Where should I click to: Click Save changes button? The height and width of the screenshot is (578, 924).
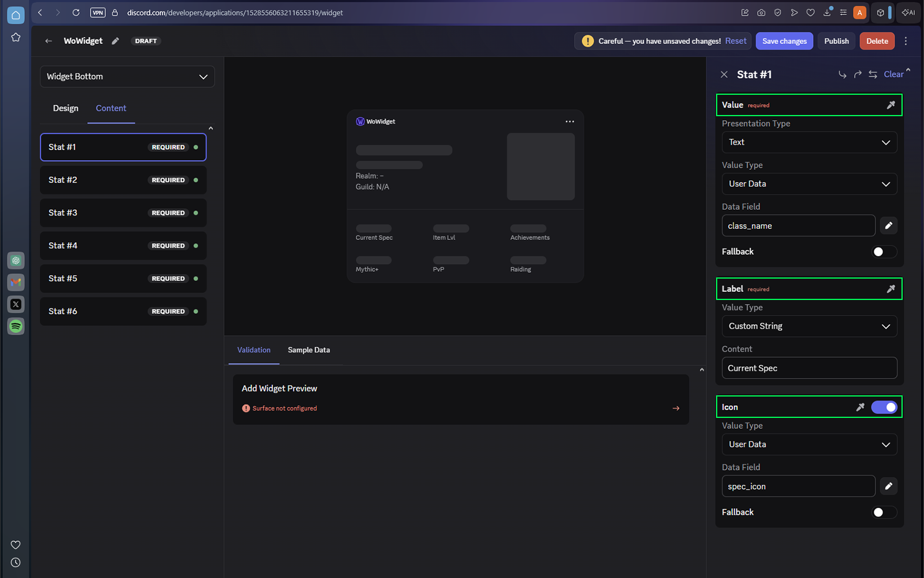point(784,41)
